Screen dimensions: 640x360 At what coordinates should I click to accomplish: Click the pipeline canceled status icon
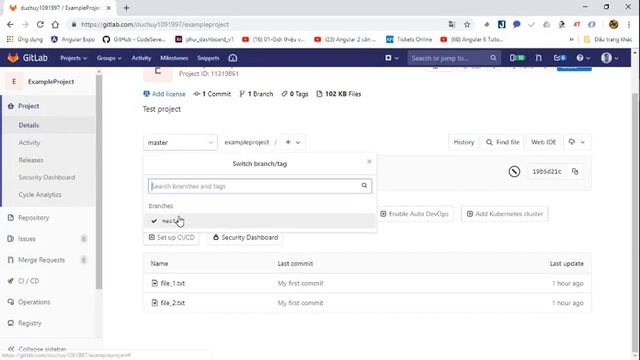point(514,171)
